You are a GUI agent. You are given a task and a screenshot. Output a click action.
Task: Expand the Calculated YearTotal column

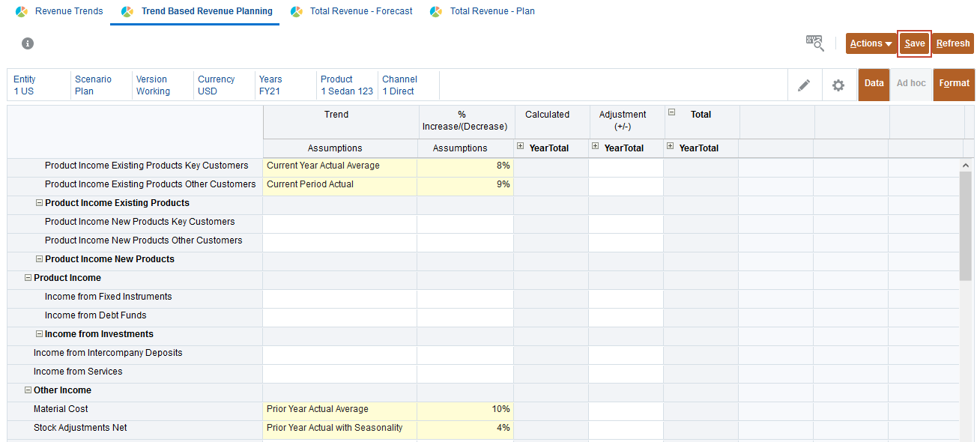point(521,146)
